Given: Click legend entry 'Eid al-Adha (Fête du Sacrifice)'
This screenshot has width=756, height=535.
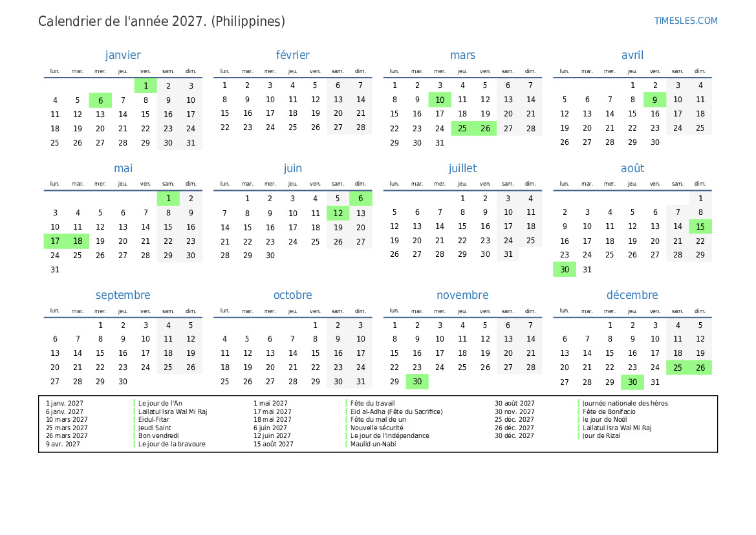Looking at the screenshot, I should coord(396,411).
